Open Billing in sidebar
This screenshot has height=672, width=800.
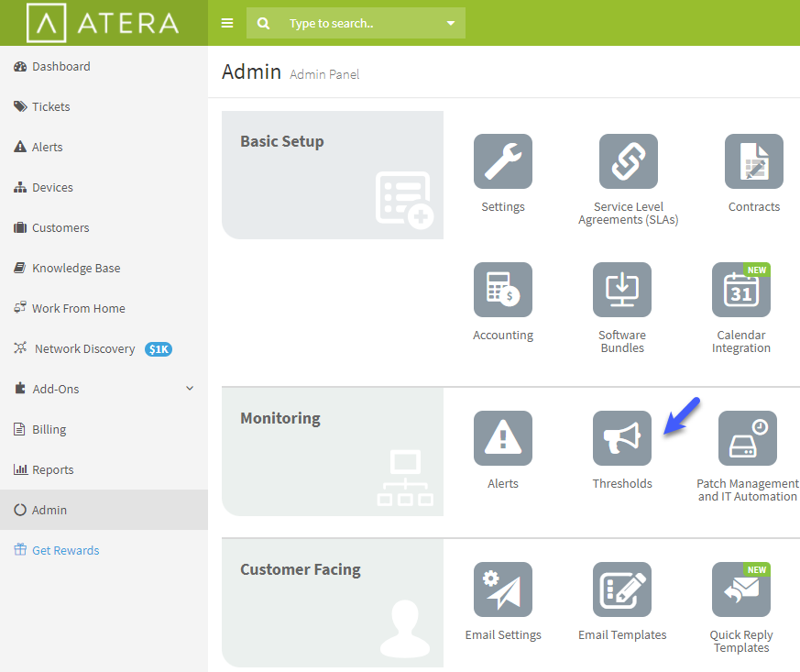click(104, 429)
